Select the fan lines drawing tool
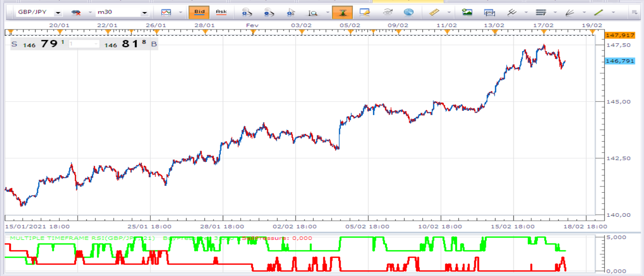 coord(569,13)
